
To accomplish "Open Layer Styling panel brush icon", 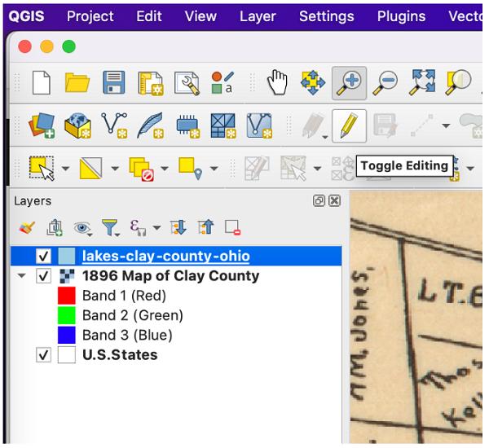I will (x=27, y=228).
